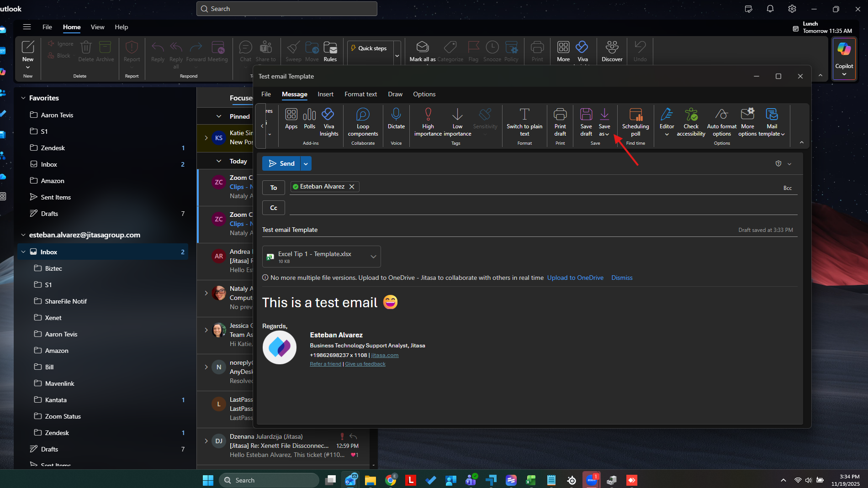Open Scheduling poll tool

(635, 115)
